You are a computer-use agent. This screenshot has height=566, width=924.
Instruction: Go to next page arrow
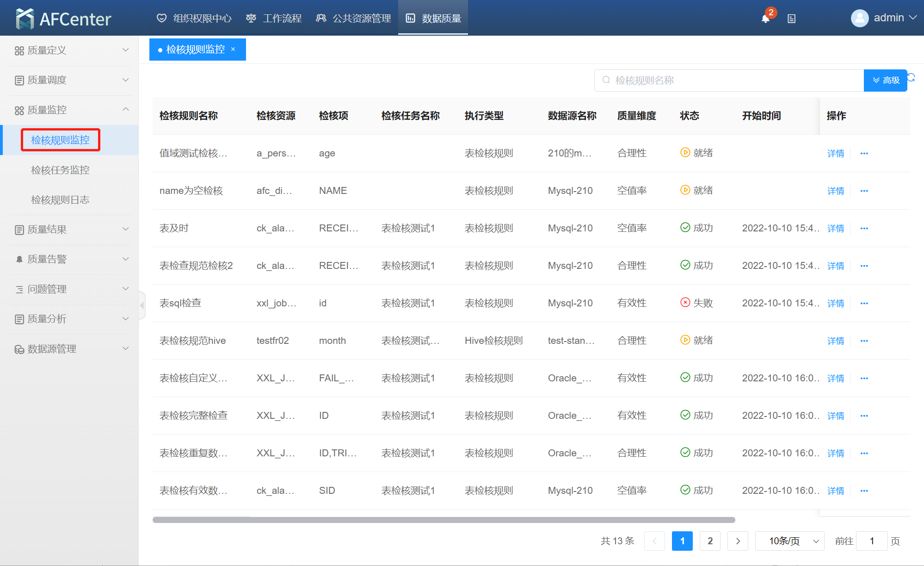738,541
